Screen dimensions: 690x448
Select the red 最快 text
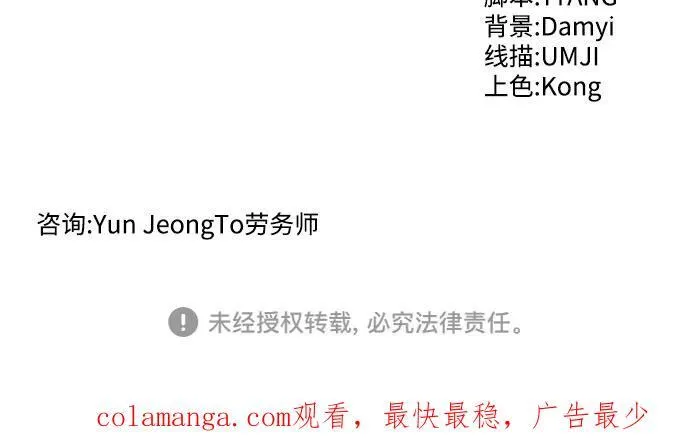click(x=412, y=416)
